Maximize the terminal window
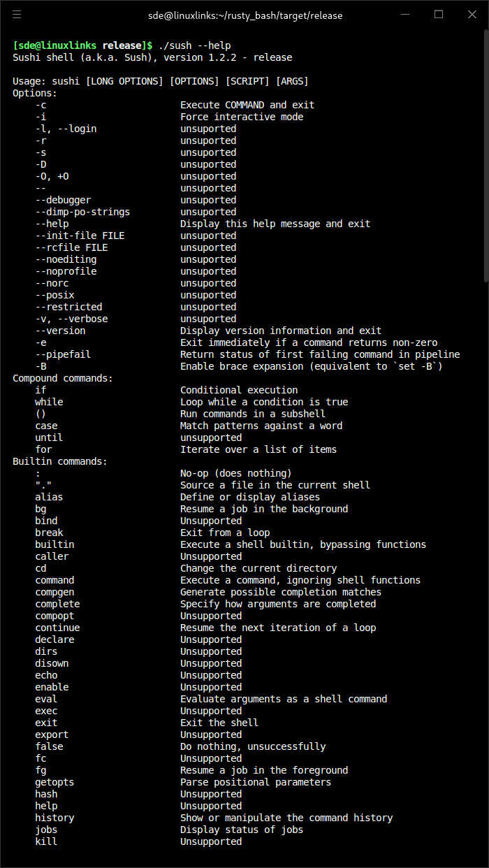489x868 pixels. click(439, 15)
